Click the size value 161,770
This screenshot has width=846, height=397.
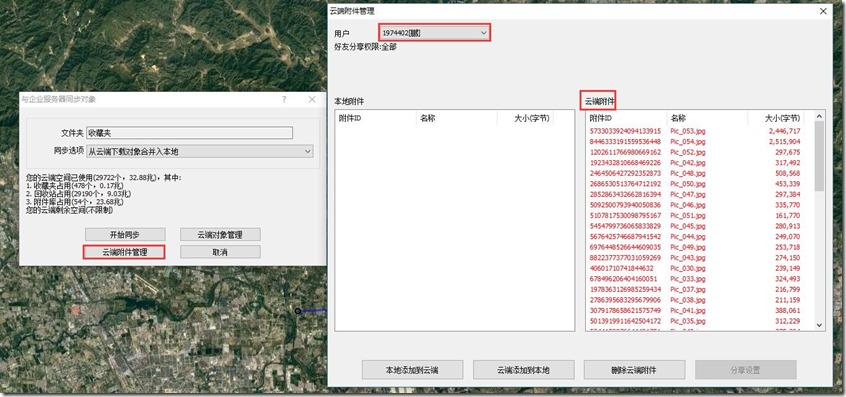click(788, 215)
